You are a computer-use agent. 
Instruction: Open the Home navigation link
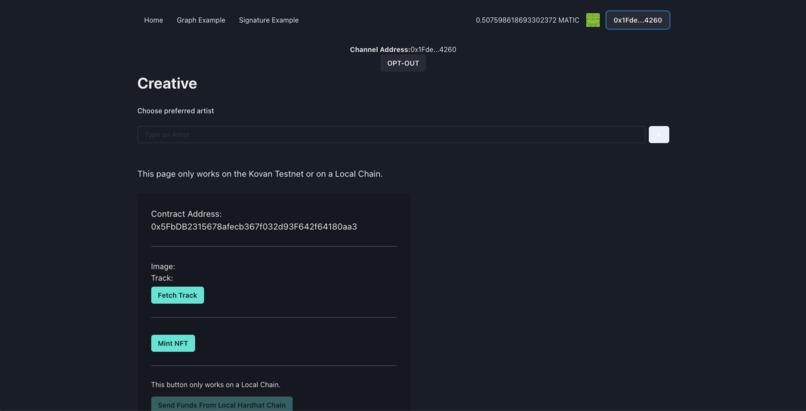153,20
